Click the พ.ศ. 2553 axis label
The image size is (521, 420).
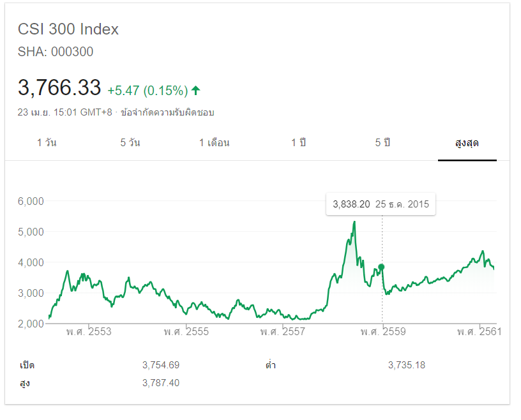[89, 332]
